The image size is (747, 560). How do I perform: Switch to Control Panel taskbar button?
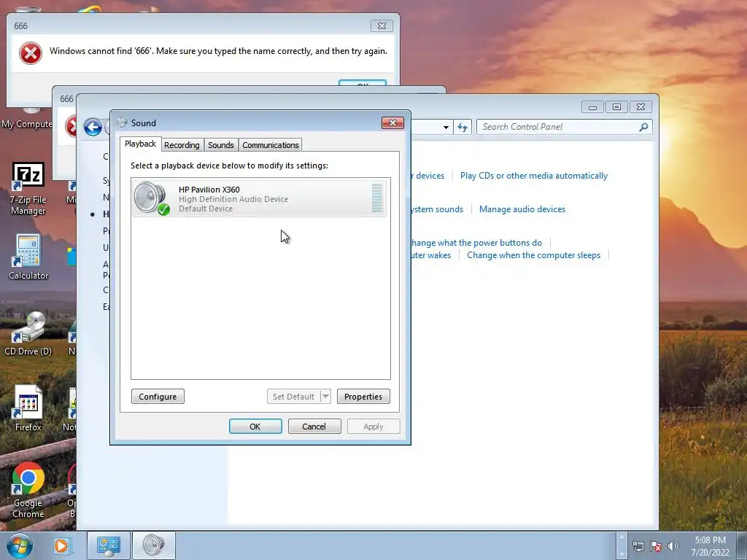(108, 545)
